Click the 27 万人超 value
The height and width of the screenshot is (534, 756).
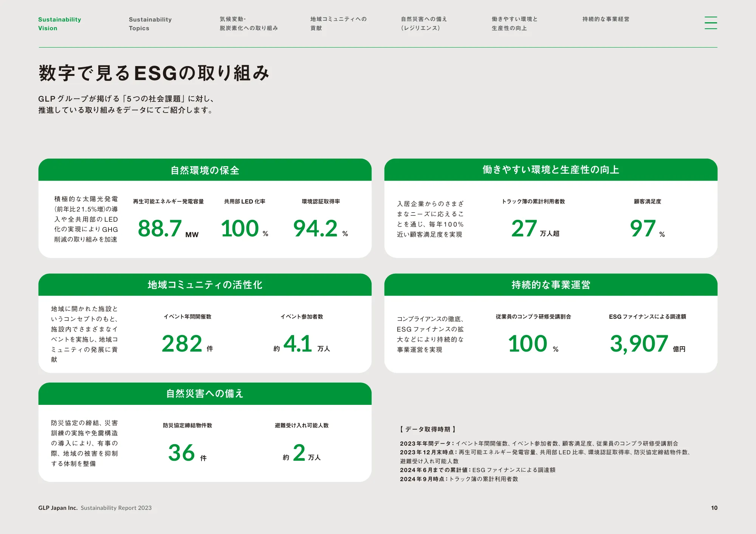coord(535,229)
